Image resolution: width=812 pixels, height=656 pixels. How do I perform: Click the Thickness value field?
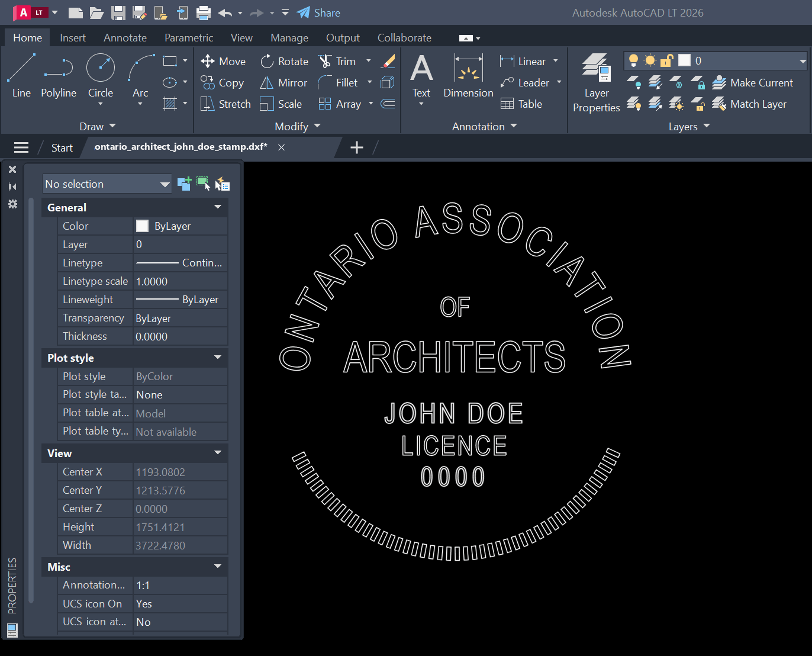[181, 336]
